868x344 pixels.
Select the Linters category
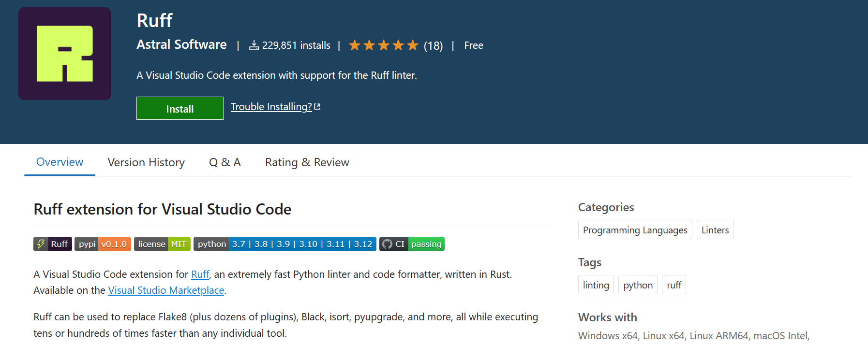[715, 230]
